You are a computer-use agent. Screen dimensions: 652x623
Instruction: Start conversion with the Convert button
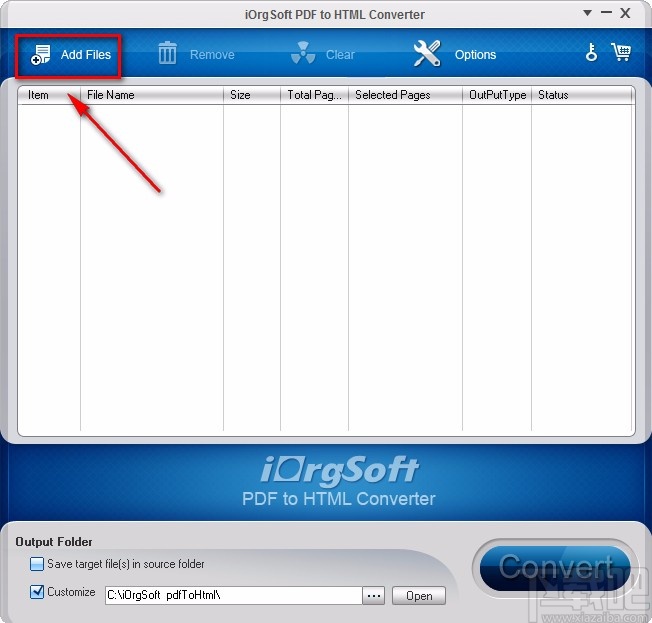pos(556,568)
